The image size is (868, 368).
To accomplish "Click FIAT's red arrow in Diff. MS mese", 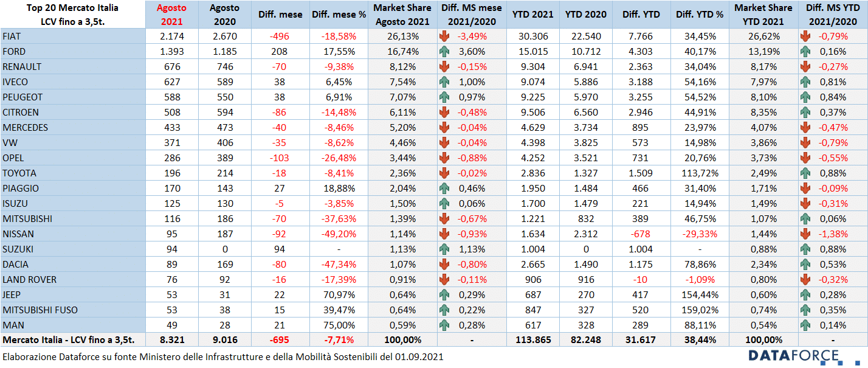I will pyautogui.click(x=444, y=36).
